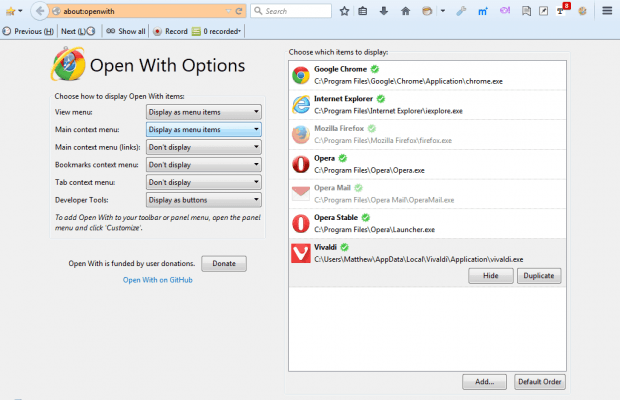Click the Add... button
Screen dimensions: 620x400
pos(484,382)
